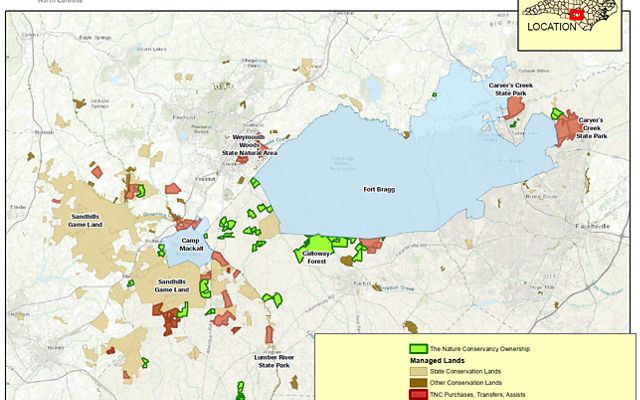Screen dimensions: 640x400
Task: Click the State Conservation Lands legend text
Action: click(464, 372)
